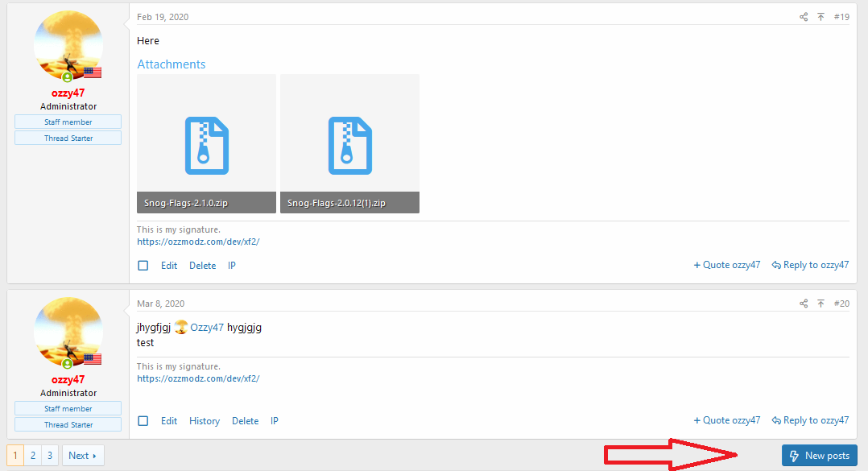The image size is (868, 471).
Task: Quote ozzy47 on post #19
Action: [727, 265]
